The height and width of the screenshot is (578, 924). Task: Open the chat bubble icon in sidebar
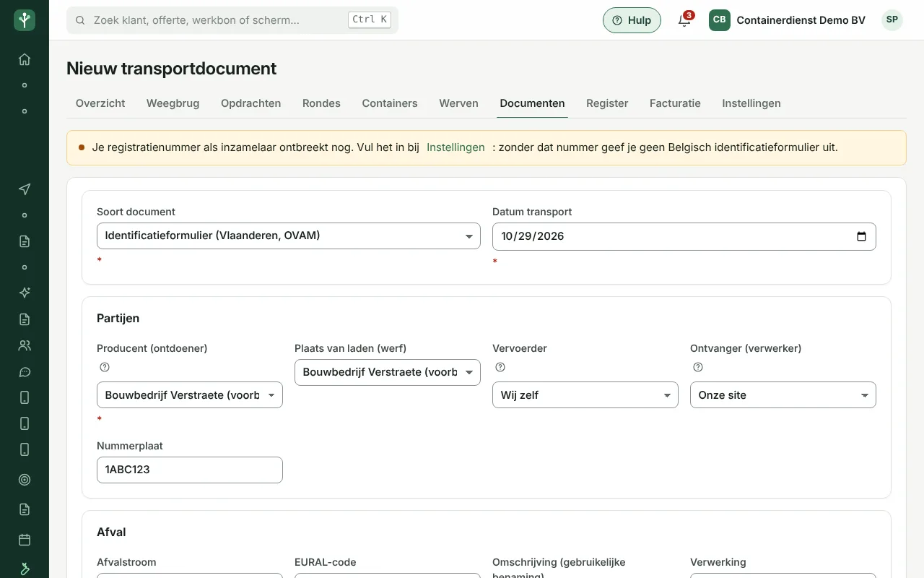coord(25,372)
